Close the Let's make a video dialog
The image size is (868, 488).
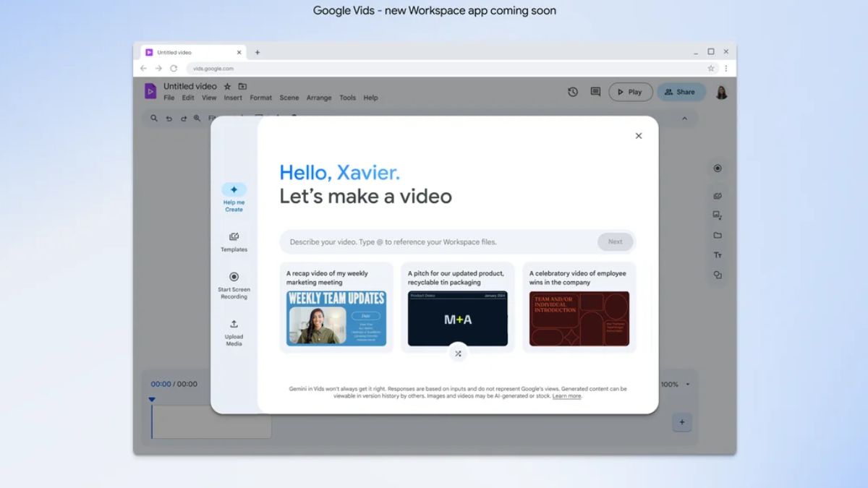coord(638,136)
